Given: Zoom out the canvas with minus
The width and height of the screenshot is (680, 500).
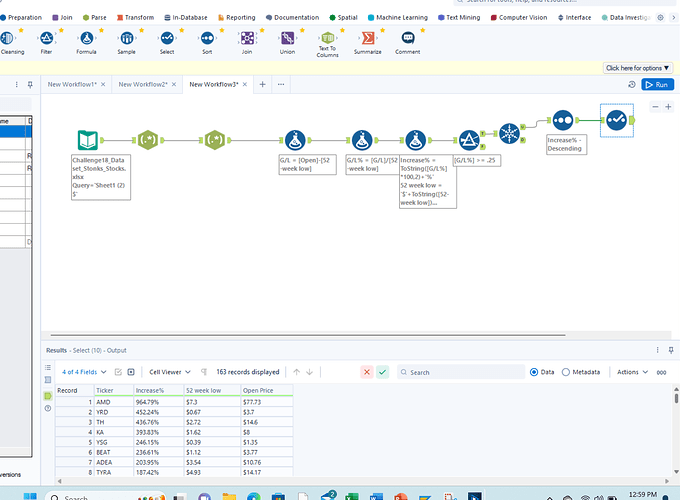Looking at the screenshot, I should tap(655, 107).
